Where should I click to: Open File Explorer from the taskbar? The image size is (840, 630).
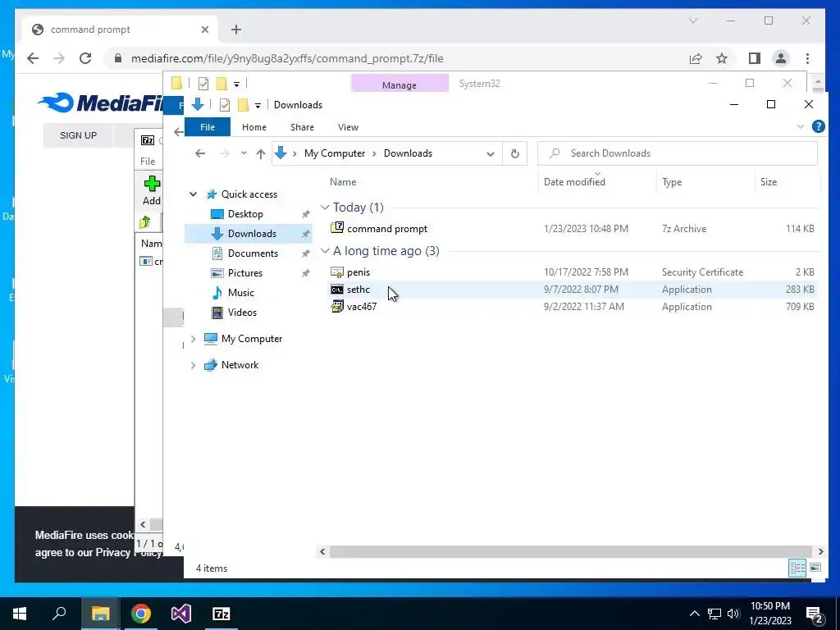(x=100, y=614)
